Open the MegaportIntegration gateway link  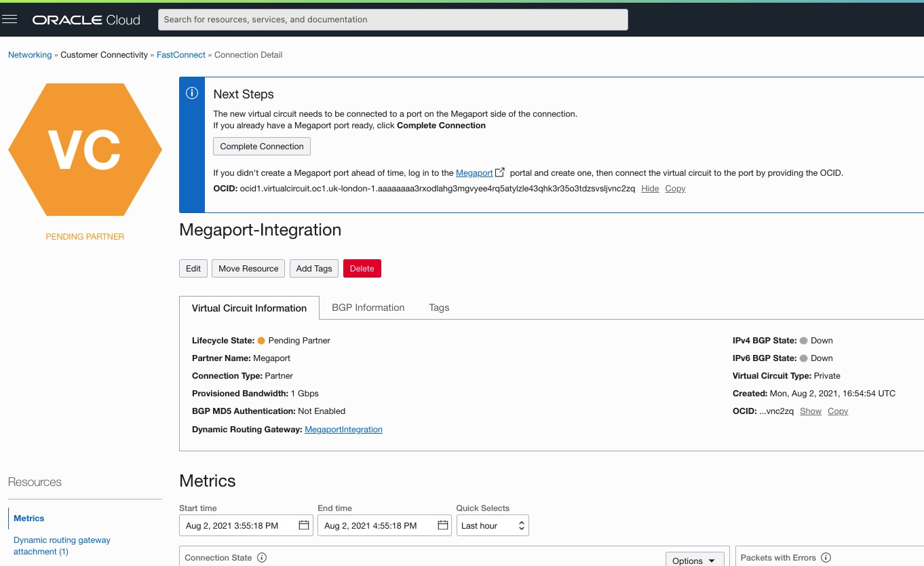(343, 430)
